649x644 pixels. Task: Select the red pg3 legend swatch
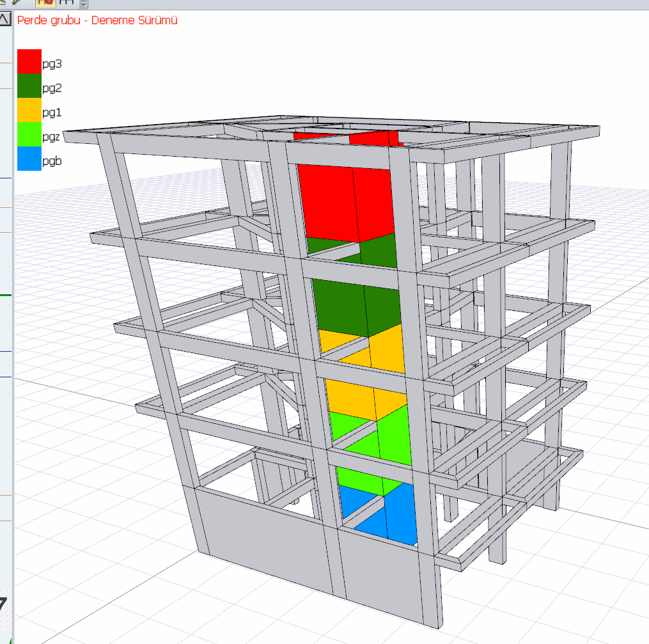(x=29, y=61)
